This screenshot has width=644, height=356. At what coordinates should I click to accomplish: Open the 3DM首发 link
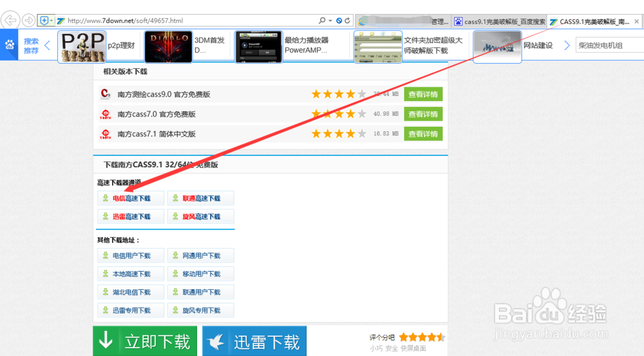click(209, 45)
